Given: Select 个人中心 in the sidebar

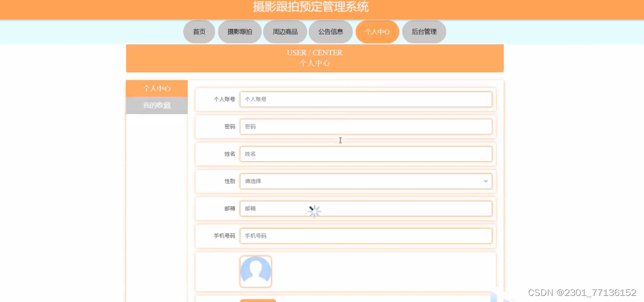Looking at the screenshot, I should (x=157, y=88).
